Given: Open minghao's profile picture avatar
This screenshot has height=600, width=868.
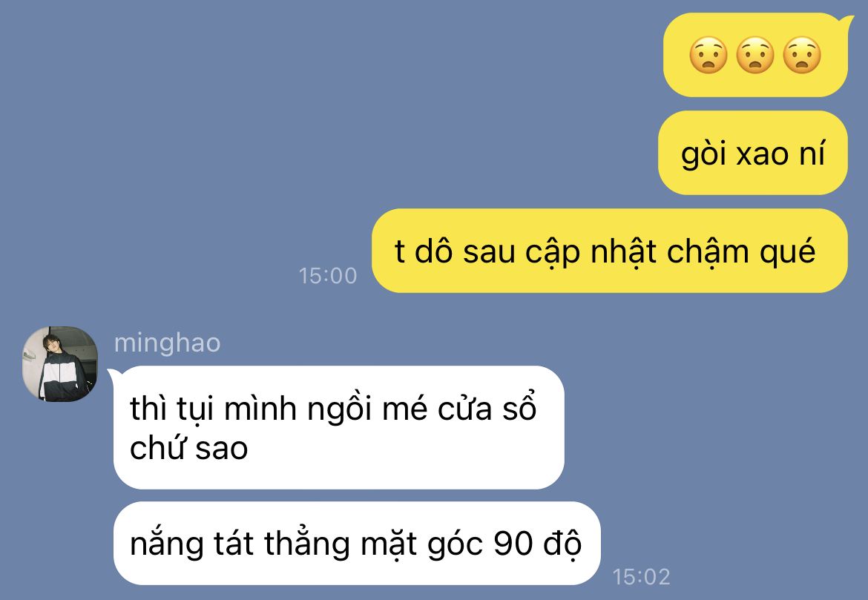Looking at the screenshot, I should [60, 364].
